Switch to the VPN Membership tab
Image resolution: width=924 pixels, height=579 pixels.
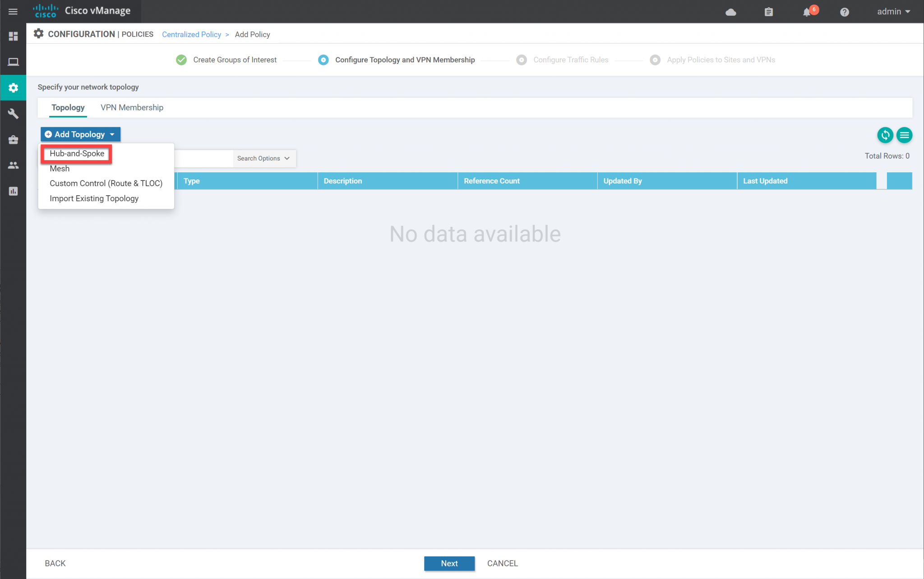(x=132, y=107)
